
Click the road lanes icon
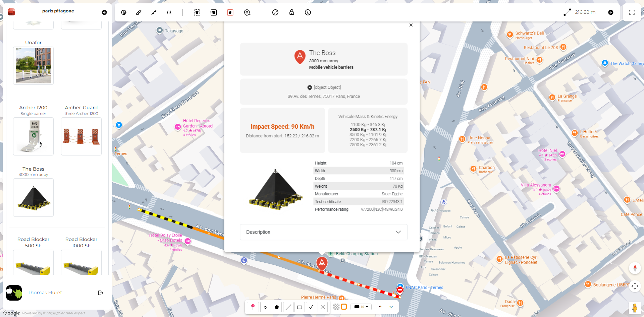169,12
